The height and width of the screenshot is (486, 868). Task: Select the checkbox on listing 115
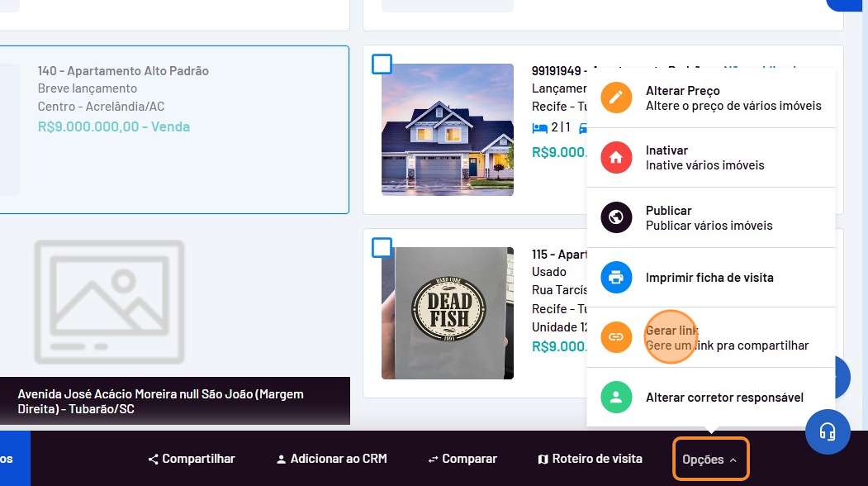pyautogui.click(x=382, y=247)
